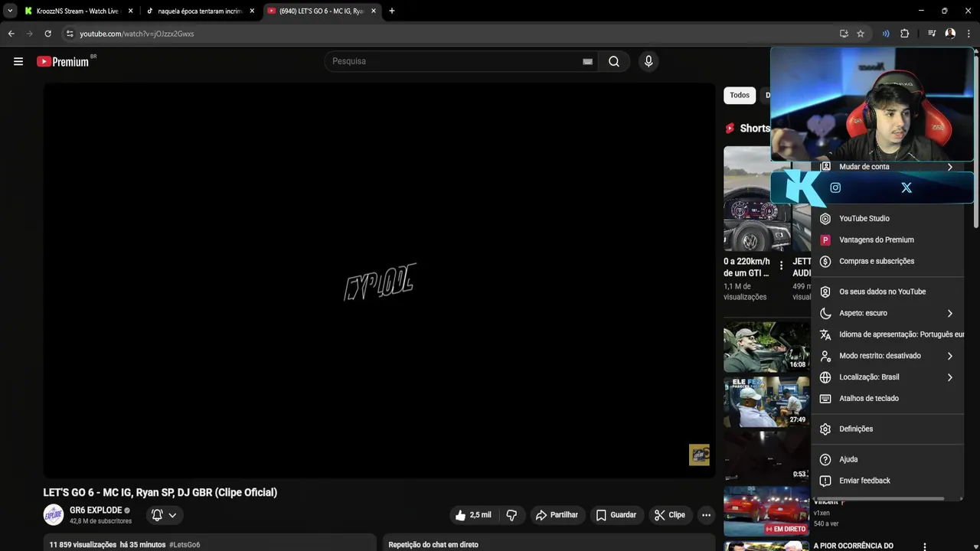Open new browser tab with plus

(x=391, y=11)
